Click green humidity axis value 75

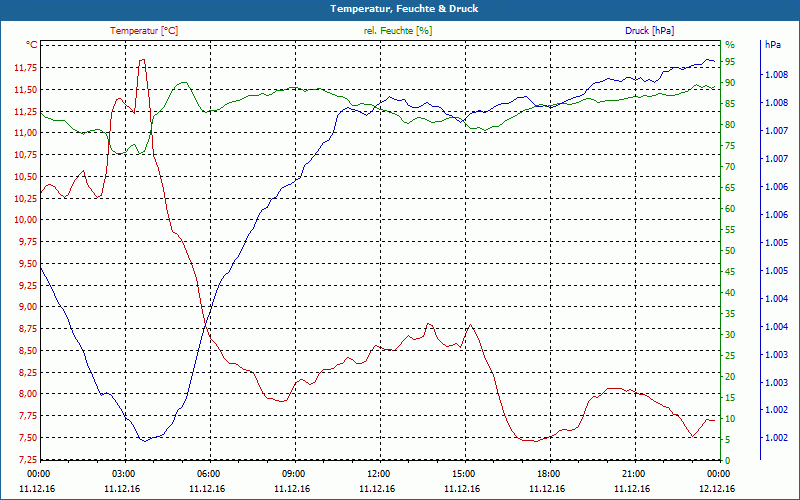tap(730, 146)
